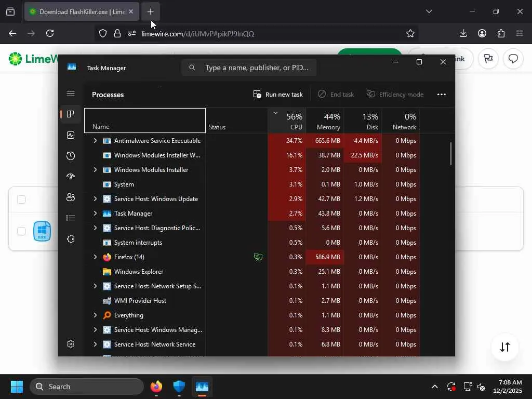Screen dimensions: 532x399
Task: Focus the Task Manager search field
Action: click(x=249, y=68)
